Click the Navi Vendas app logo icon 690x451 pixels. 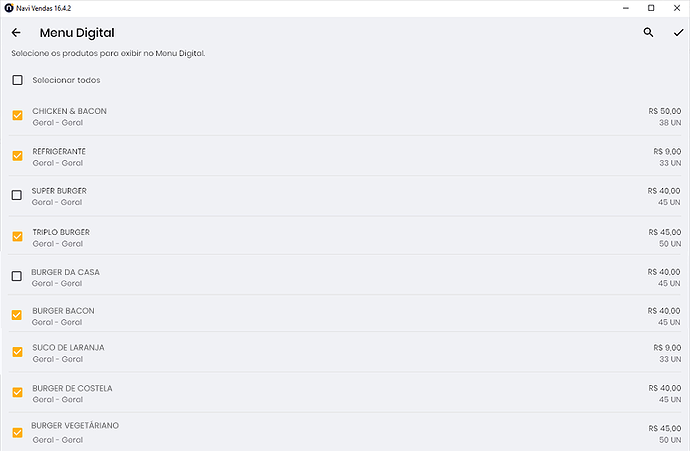(9, 8)
